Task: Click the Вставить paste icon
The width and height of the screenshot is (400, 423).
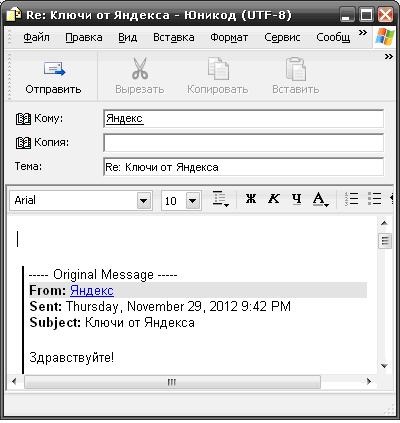Action: [x=296, y=69]
